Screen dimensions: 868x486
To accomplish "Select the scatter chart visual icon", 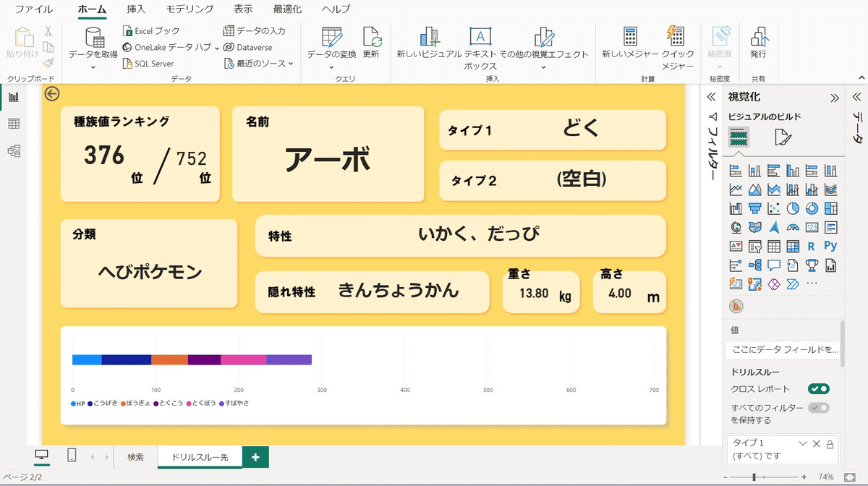I will pos(774,208).
